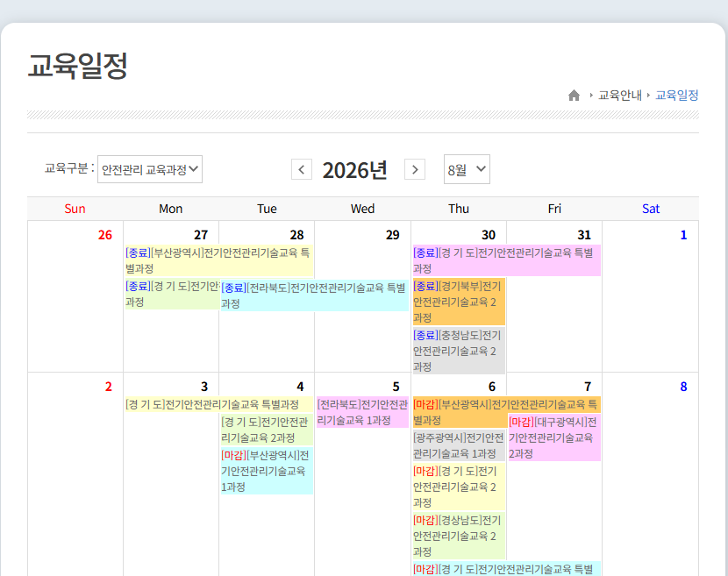Image resolution: width=728 pixels, height=576 pixels.
Task: Open [종료][전라북도] 특별과정 event on the 28th
Action: tap(314, 295)
